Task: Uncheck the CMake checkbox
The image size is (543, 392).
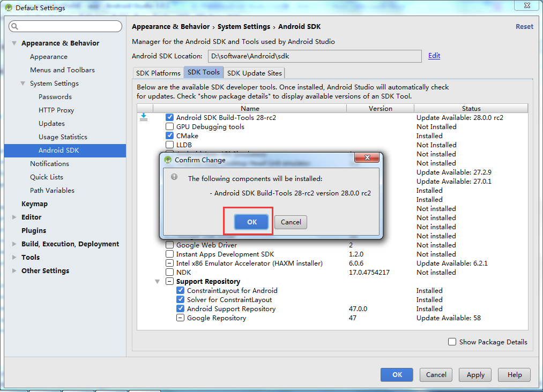Action: 170,135
